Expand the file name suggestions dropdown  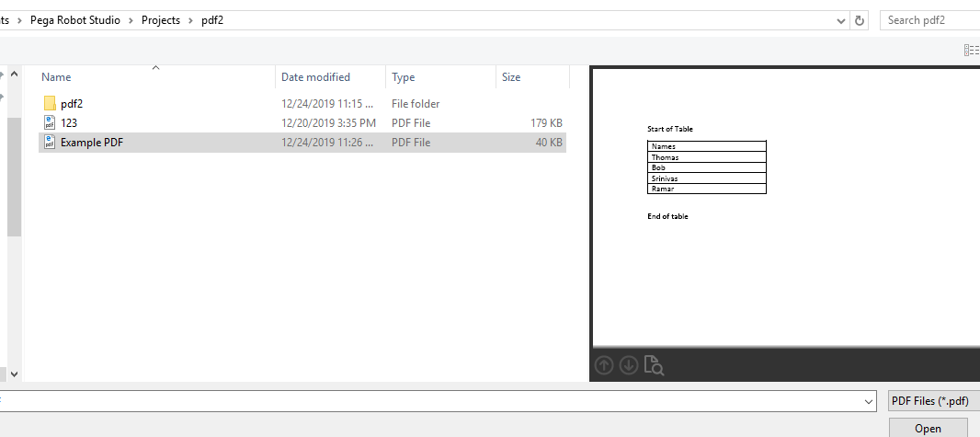[x=868, y=401]
